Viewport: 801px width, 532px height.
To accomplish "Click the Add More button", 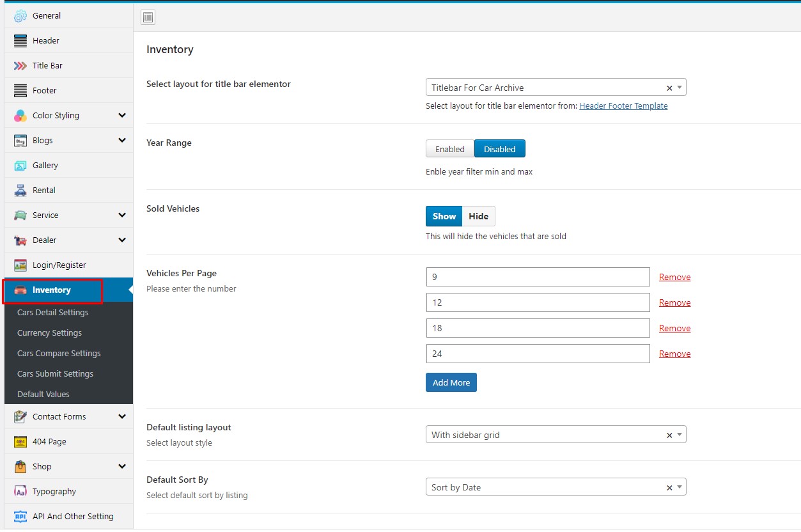I will [451, 382].
